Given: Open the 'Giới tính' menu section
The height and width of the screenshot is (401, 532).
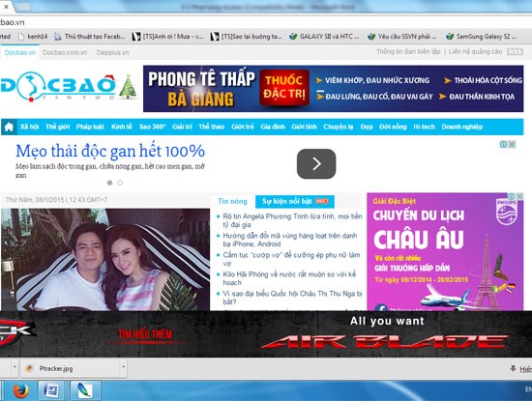Looking at the screenshot, I should coord(304,127).
